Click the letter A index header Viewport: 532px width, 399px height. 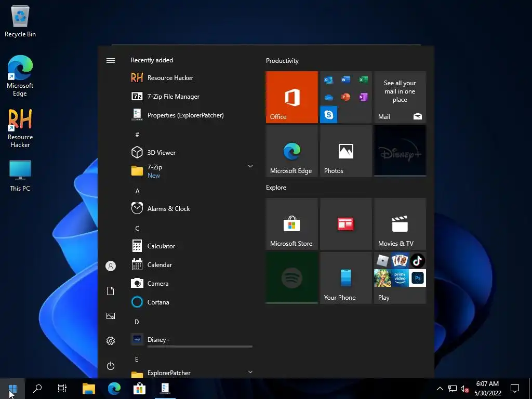[137, 191]
